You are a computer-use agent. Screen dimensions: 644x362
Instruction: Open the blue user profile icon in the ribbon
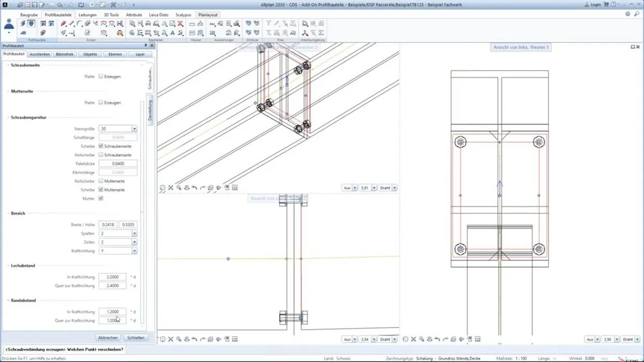coord(9,25)
